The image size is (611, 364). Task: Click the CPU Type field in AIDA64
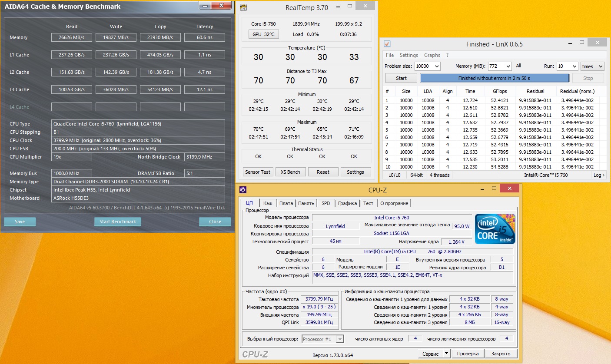pyautogui.click(x=138, y=124)
